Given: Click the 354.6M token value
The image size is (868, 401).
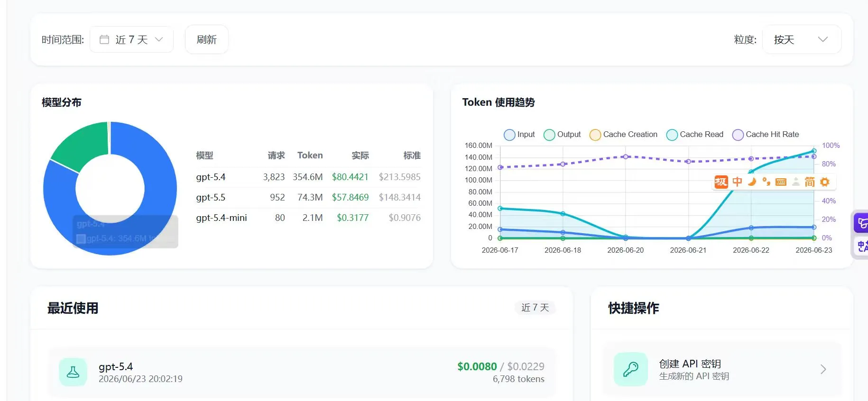Looking at the screenshot, I should [x=307, y=177].
